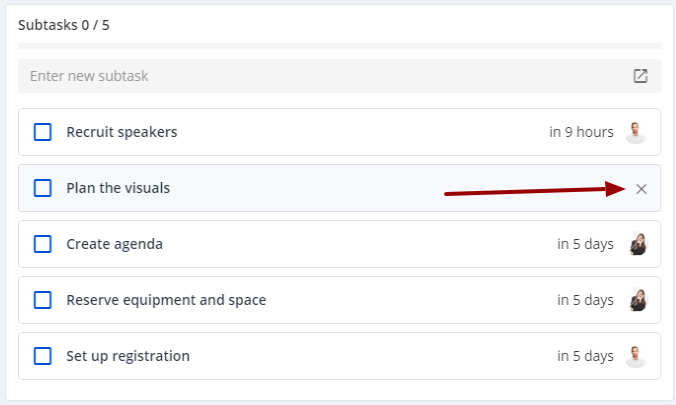676x405 pixels.
Task: Open the Create agenda subtask title
Action: pyautogui.click(x=114, y=244)
